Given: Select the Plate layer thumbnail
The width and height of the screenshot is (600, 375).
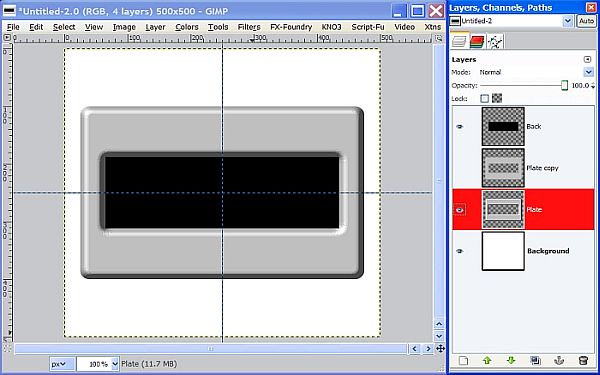Looking at the screenshot, I should (503, 210).
